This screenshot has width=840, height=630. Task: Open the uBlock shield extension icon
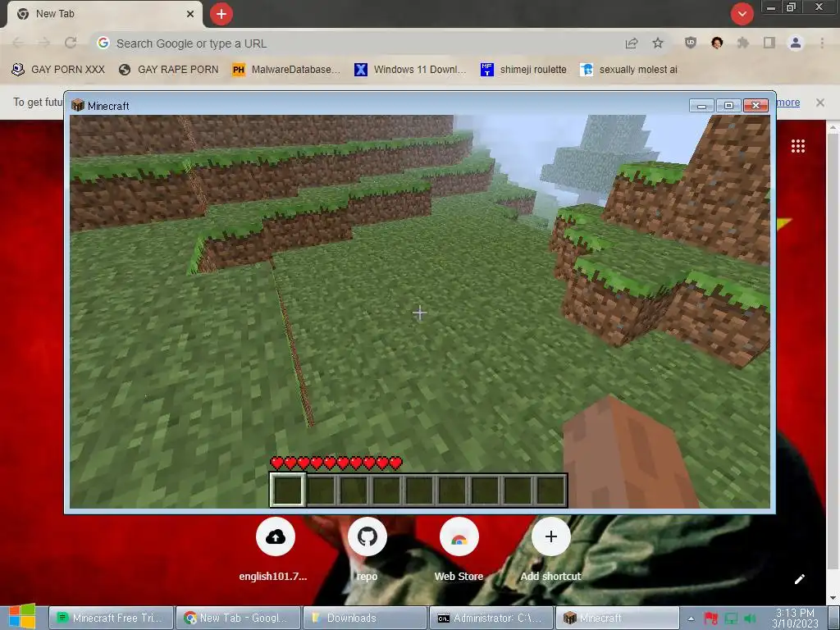[691, 43]
